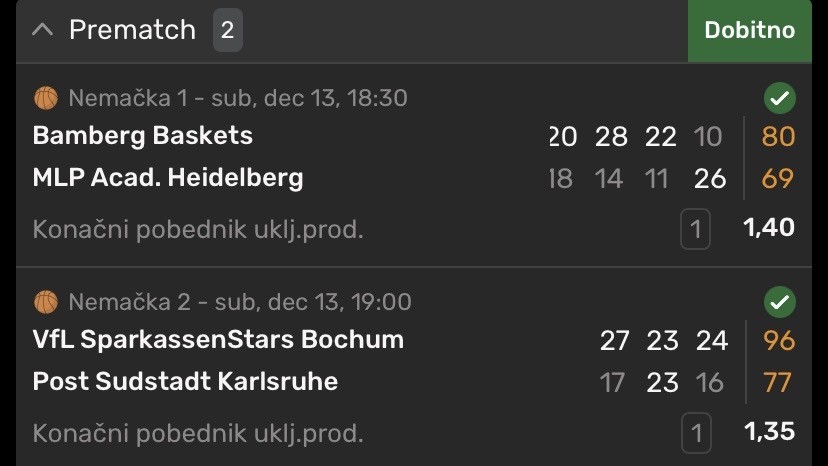Image resolution: width=828 pixels, height=466 pixels.
Task: Click Bamberg final score 80
Action: [x=778, y=136]
